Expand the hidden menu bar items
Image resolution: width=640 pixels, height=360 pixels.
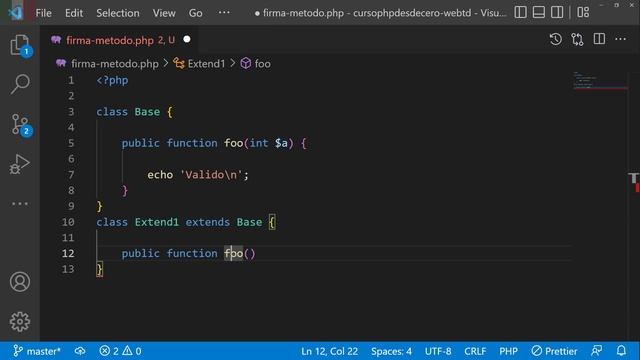tap(224, 13)
